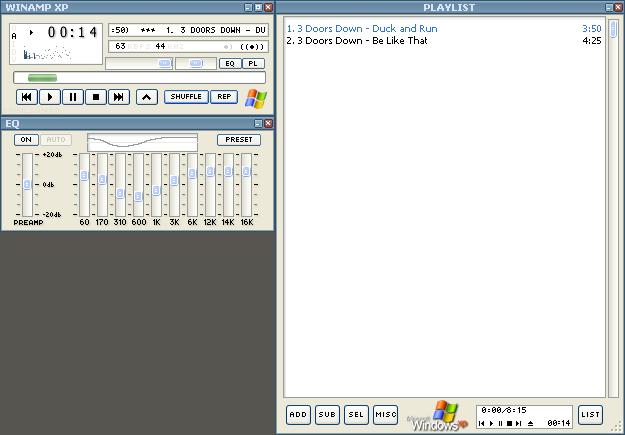Open the equalizer PRESET menu
This screenshot has width=625, height=435.
click(x=239, y=140)
